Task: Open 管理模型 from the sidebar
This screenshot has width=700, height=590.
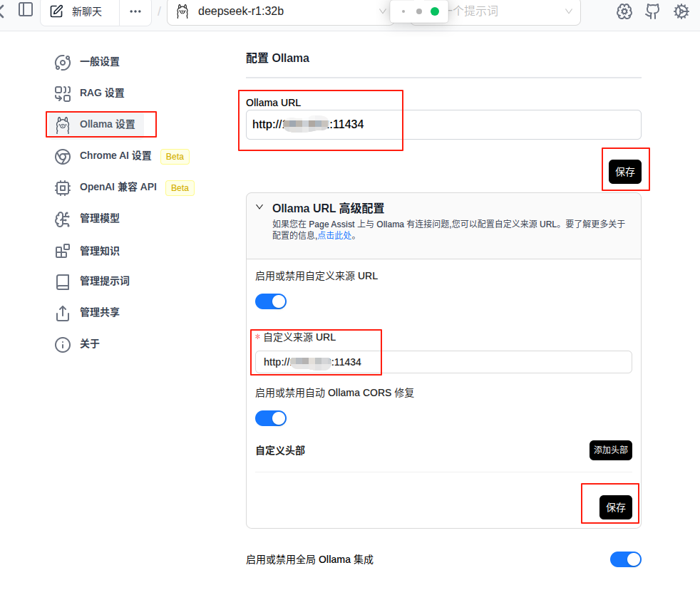Action: coord(100,218)
